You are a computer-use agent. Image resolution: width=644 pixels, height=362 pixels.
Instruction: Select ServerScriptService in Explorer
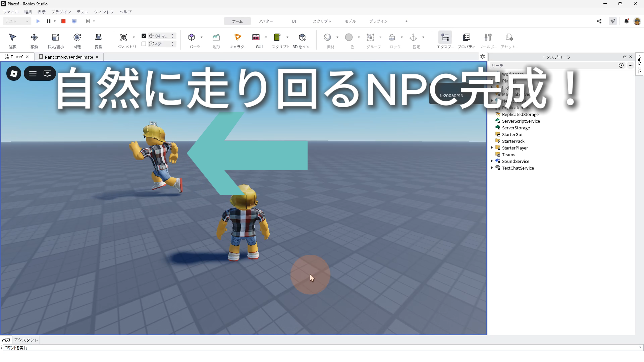tap(521, 121)
